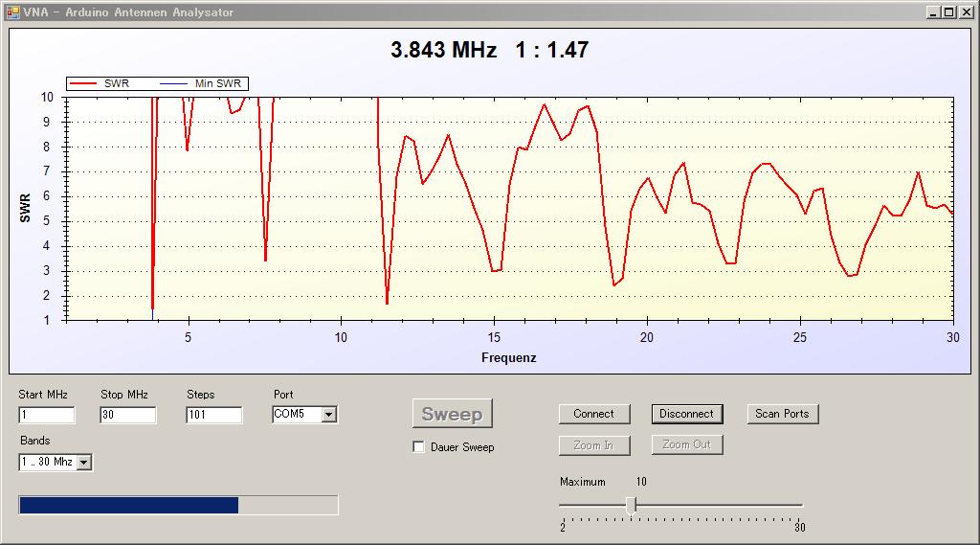Maximize the VNA window
This screenshot has height=545, width=980.
click(x=948, y=11)
